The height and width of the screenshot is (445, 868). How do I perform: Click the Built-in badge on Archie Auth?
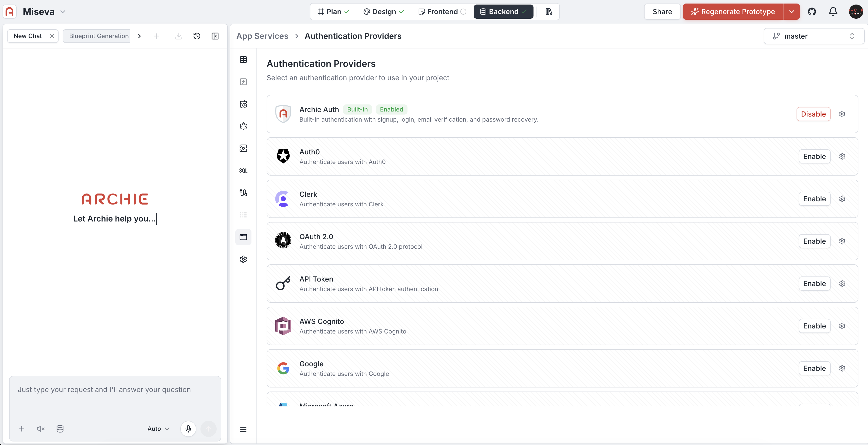click(357, 109)
